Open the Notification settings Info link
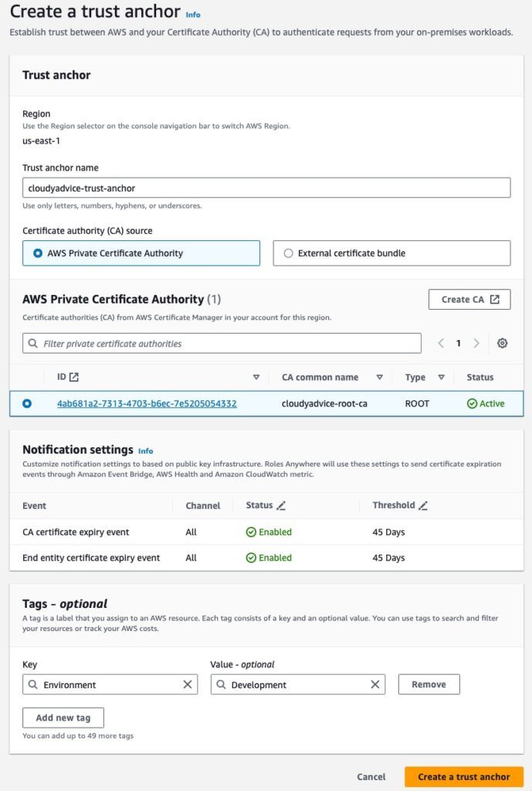The width and height of the screenshot is (532, 791). pos(146,451)
